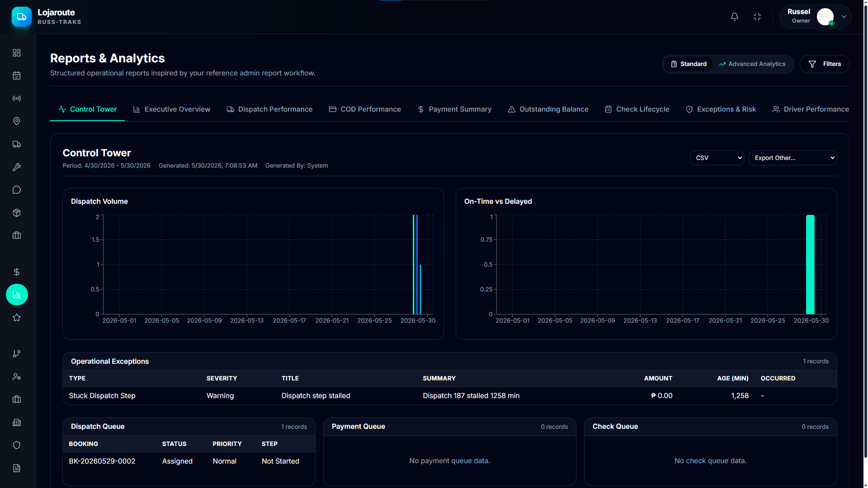
Task: Click the ₱ 0.00 amount cell
Action: [x=661, y=396]
